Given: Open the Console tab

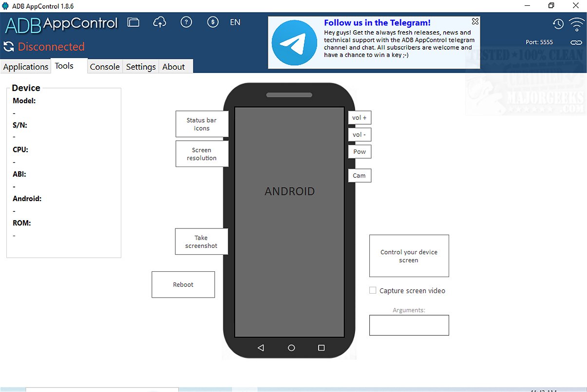Looking at the screenshot, I should tap(105, 67).
